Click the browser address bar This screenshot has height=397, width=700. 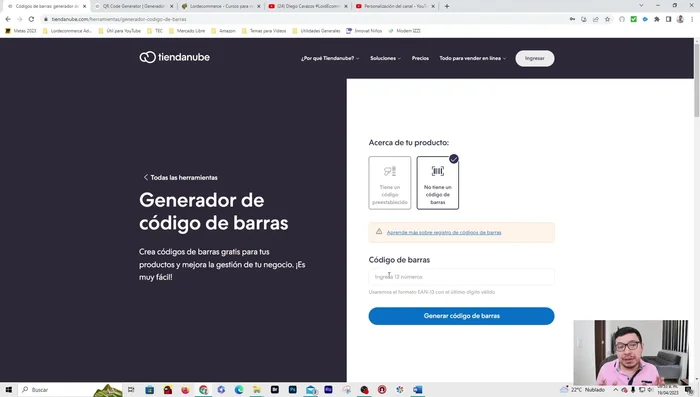coord(304,19)
